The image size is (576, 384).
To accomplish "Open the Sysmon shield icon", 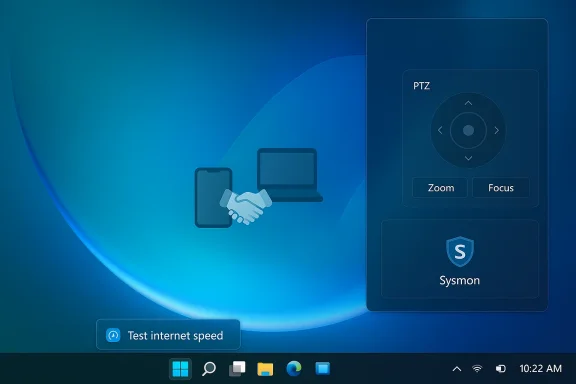I will [460, 251].
